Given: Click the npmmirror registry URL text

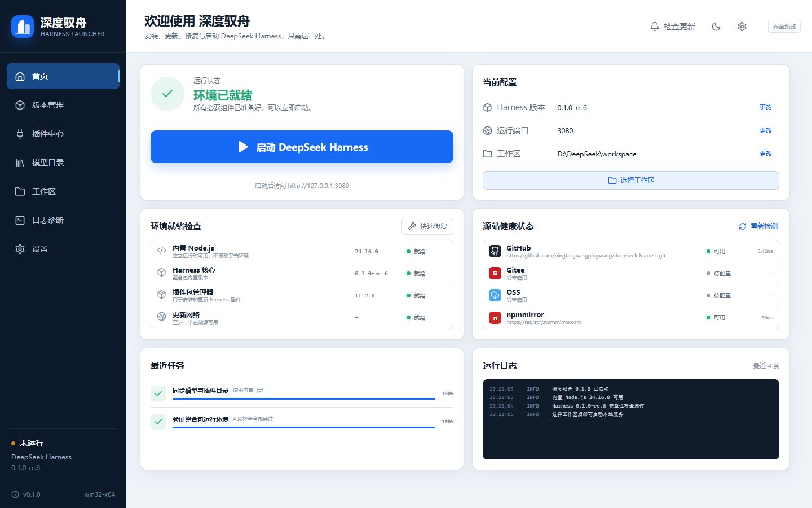Looking at the screenshot, I should pyautogui.click(x=544, y=322).
